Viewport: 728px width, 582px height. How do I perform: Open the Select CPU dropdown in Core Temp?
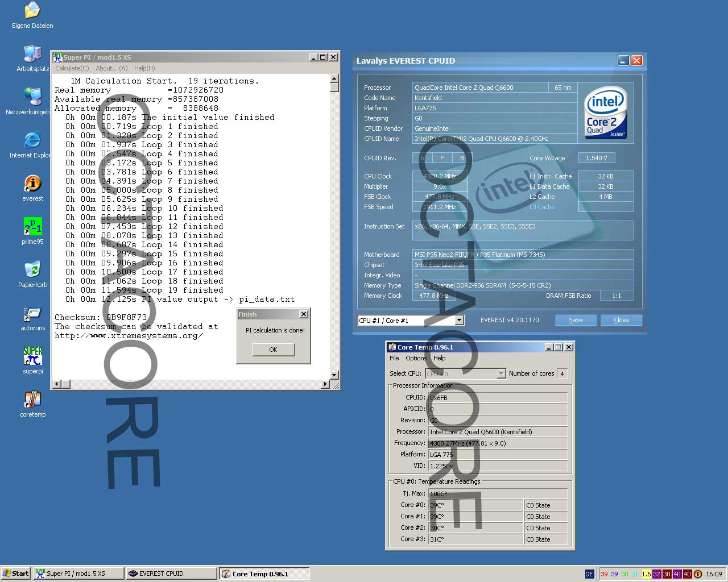coord(501,373)
